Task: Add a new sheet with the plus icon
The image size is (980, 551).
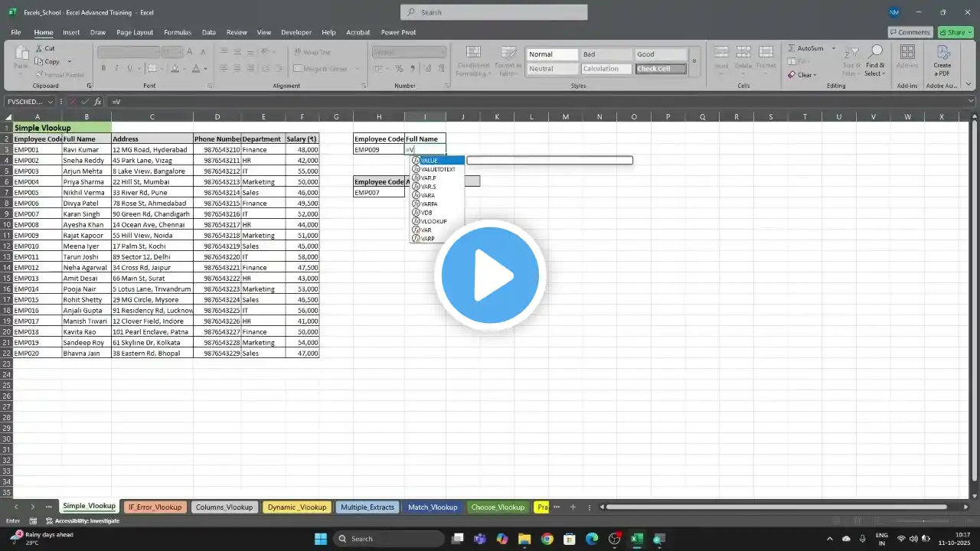Action: tap(573, 507)
